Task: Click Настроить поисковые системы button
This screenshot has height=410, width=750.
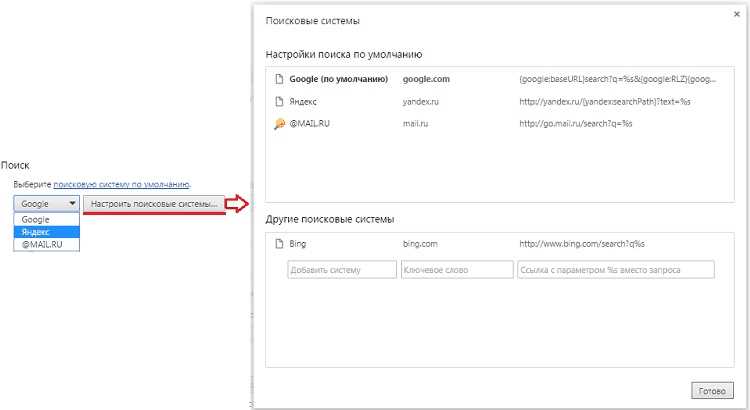Action: click(x=154, y=204)
